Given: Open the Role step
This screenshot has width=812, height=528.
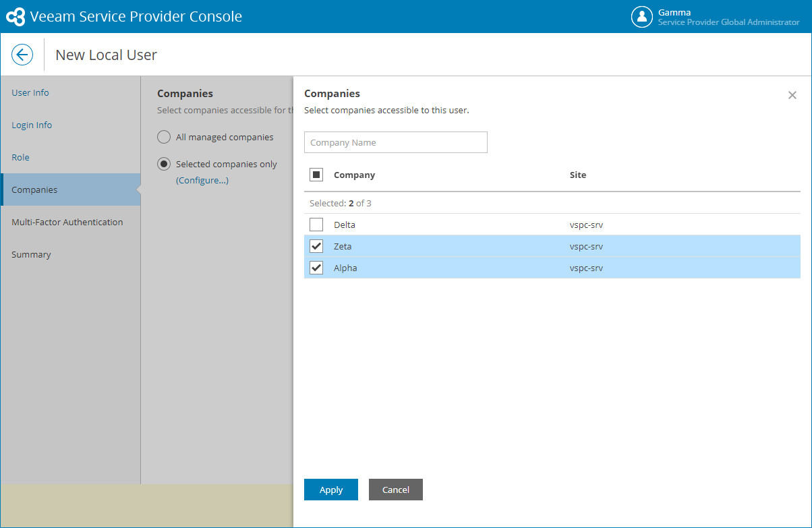Looking at the screenshot, I should [x=20, y=157].
